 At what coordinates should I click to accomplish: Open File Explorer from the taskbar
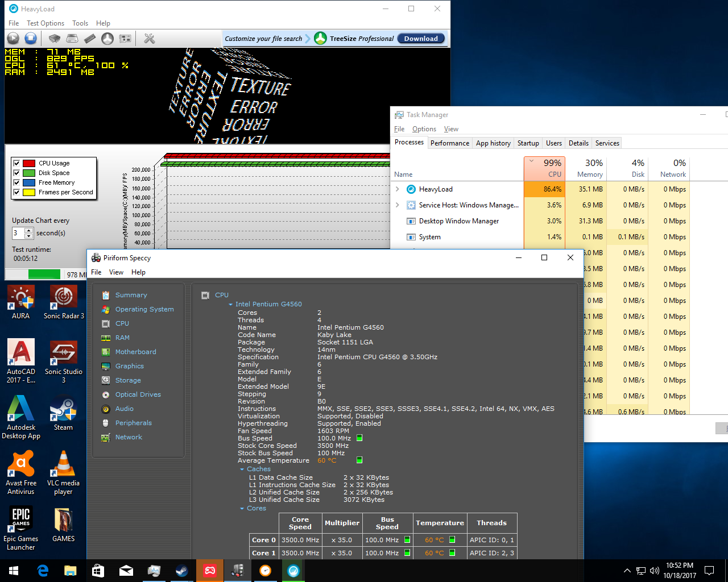pos(70,571)
